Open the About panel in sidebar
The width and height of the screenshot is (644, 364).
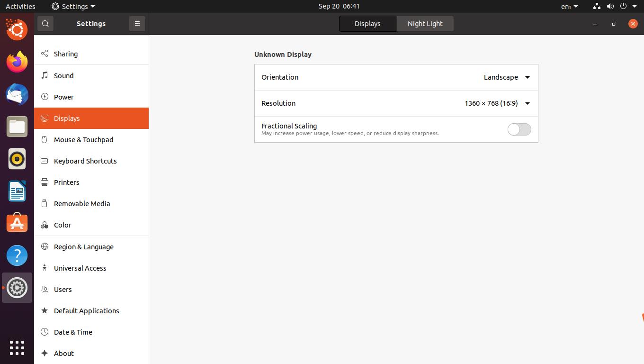click(91, 354)
